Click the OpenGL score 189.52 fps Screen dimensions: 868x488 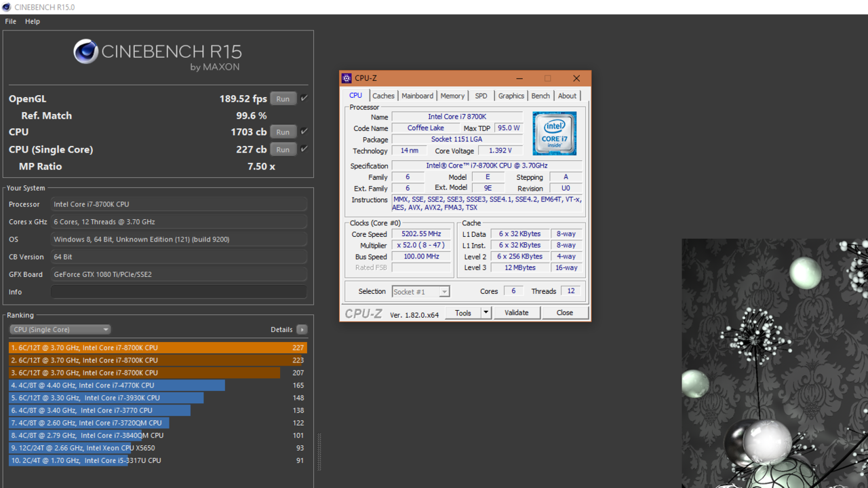pyautogui.click(x=243, y=98)
